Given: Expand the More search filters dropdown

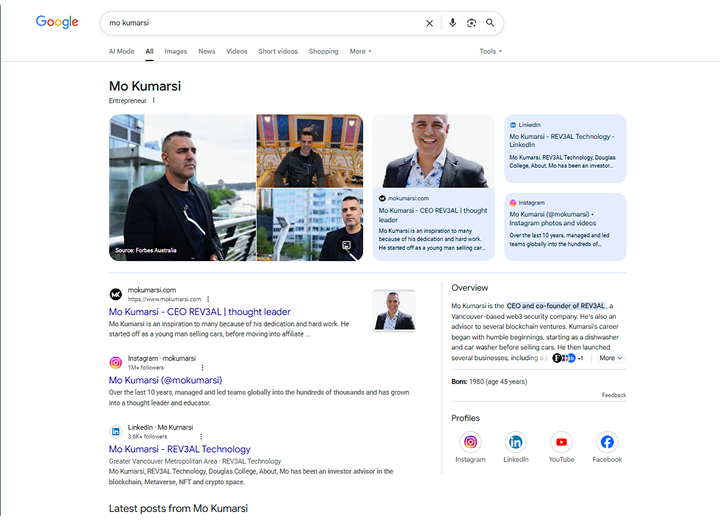Looking at the screenshot, I should [360, 51].
